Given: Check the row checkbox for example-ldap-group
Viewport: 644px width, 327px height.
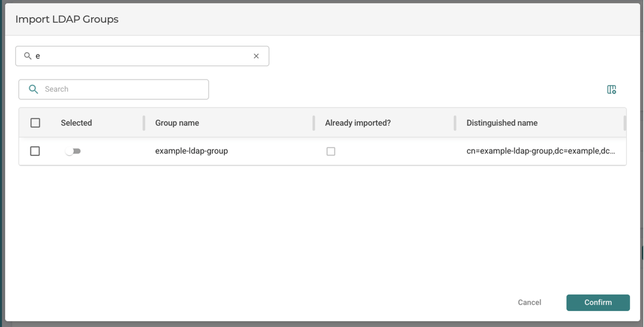Looking at the screenshot, I should 36,151.
